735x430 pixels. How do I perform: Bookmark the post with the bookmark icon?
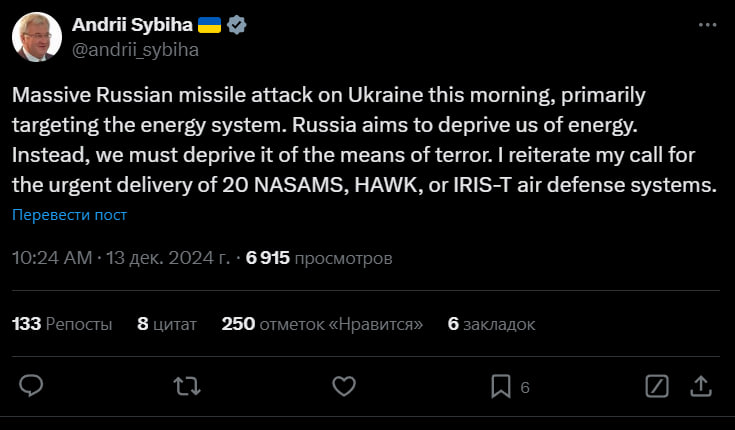tap(501, 385)
